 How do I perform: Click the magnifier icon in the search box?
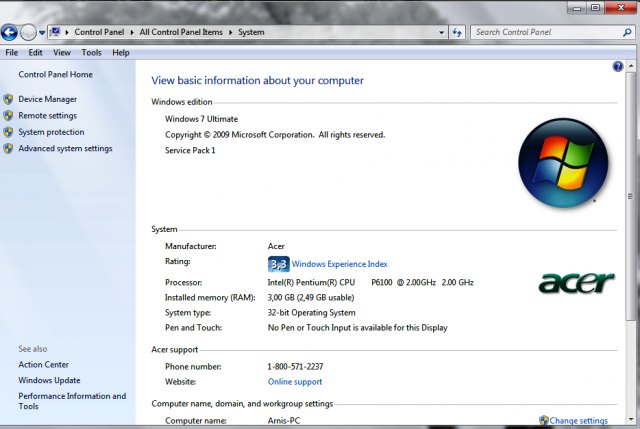coord(626,32)
